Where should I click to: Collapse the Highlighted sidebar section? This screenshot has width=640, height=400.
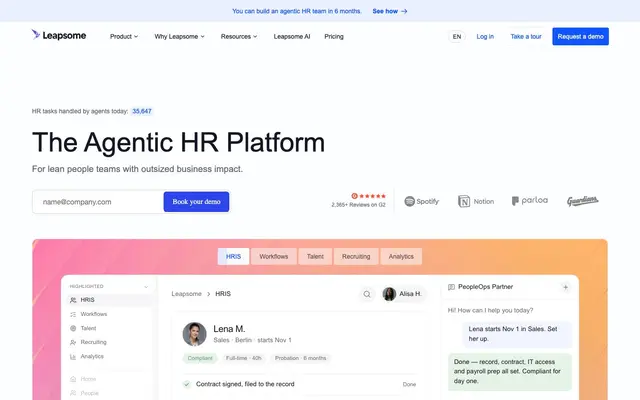[x=146, y=287]
